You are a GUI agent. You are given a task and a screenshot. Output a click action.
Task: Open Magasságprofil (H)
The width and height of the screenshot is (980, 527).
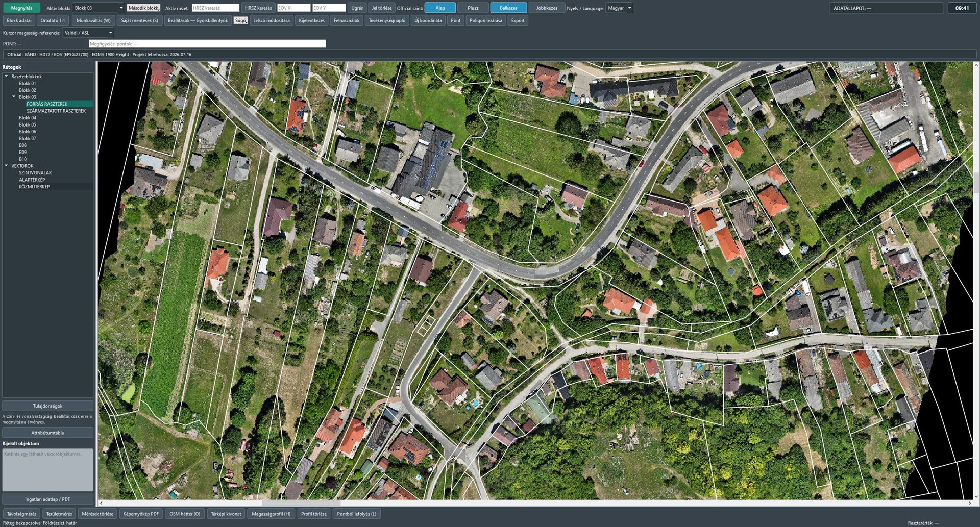pyautogui.click(x=271, y=514)
